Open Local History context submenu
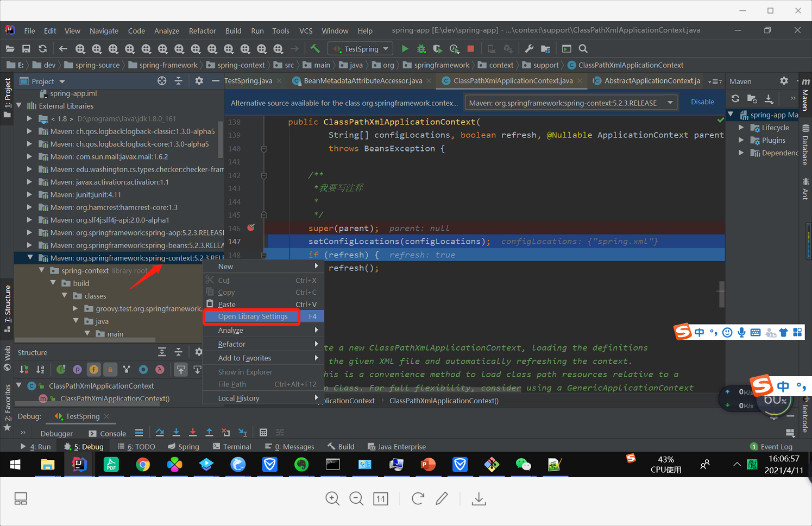Screen dimensions: 812x526 [x=263, y=398]
